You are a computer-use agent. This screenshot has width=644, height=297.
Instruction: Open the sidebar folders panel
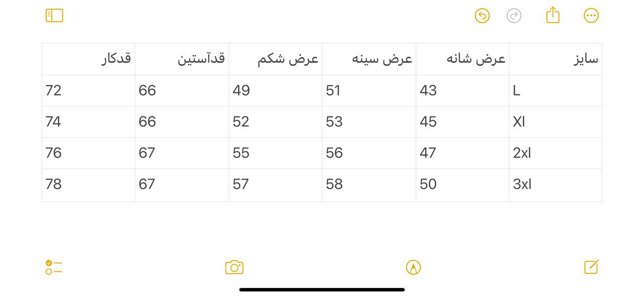click(x=54, y=16)
